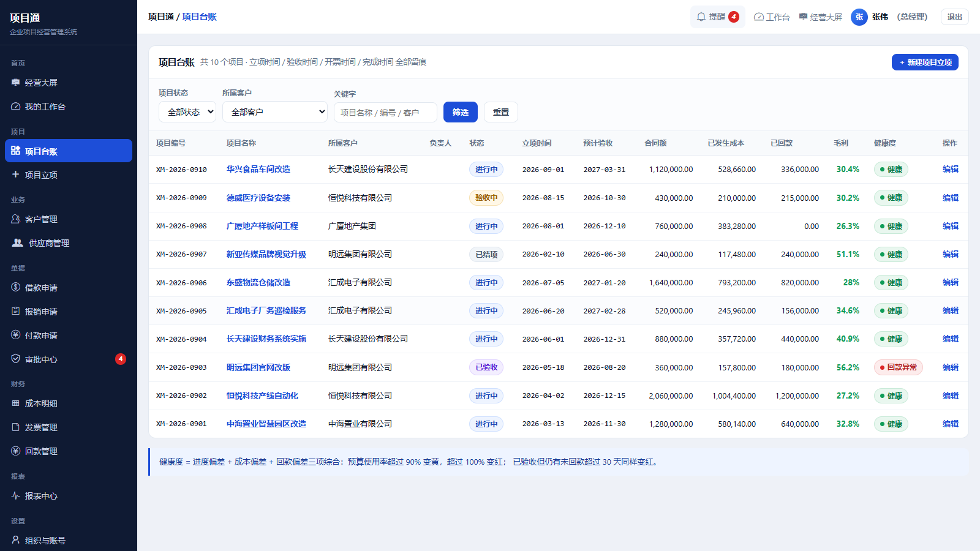Image resolution: width=980 pixels, height=551 pixels.
Task: Go to 我的工作台 in sidebar
Action: [x=69, y=107]
